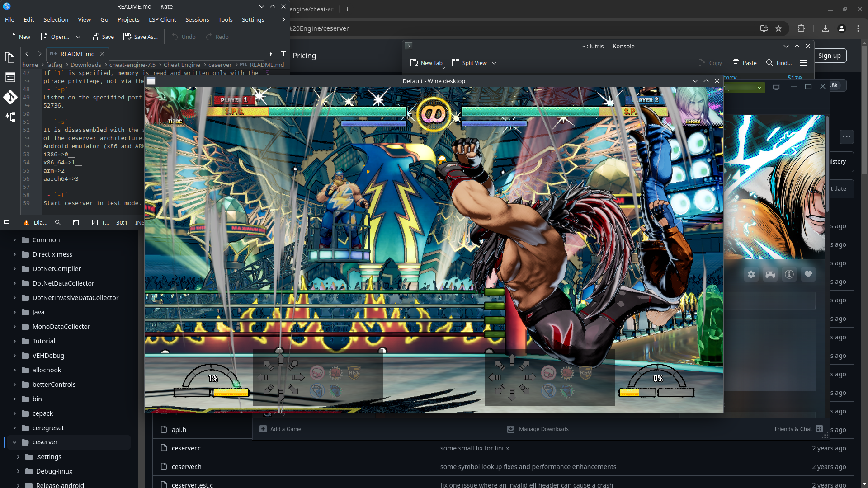
Task: Open the browser extensions puzzle icon
Action: [x=801, y=28]
